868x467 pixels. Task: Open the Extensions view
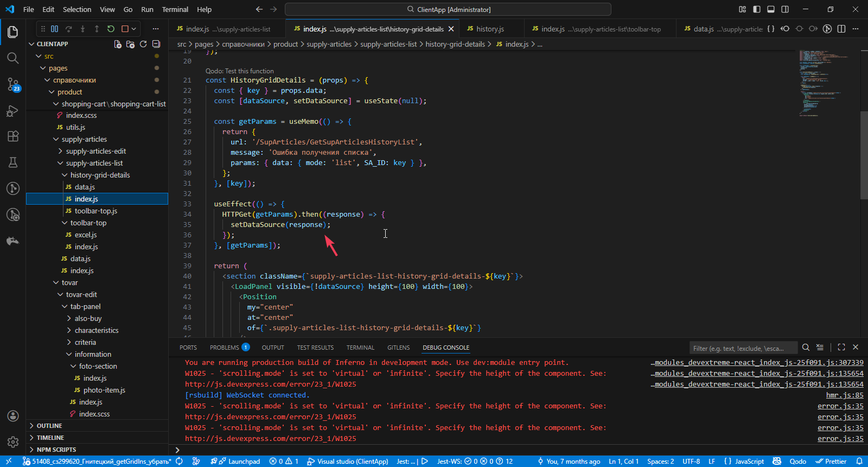13,136
